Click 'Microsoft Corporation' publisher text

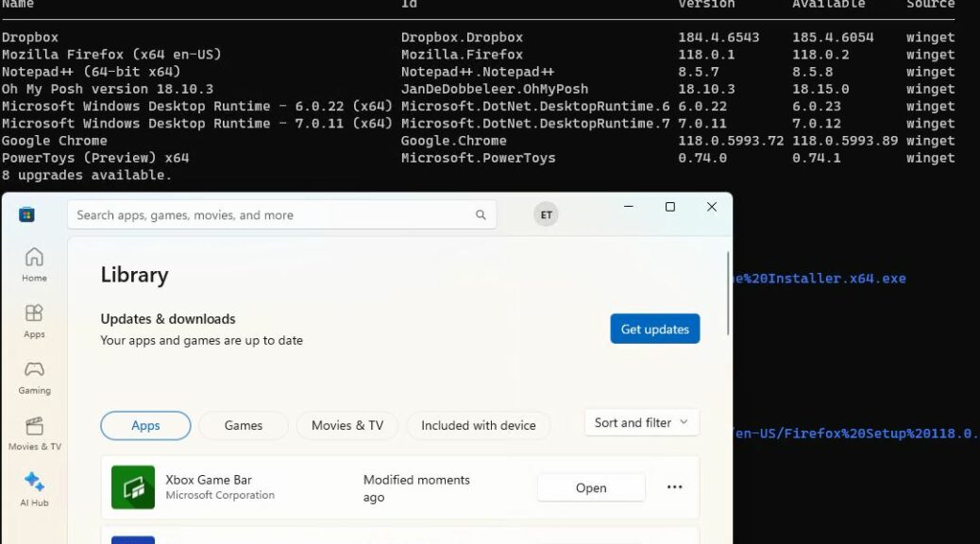[x=220, y=495]
